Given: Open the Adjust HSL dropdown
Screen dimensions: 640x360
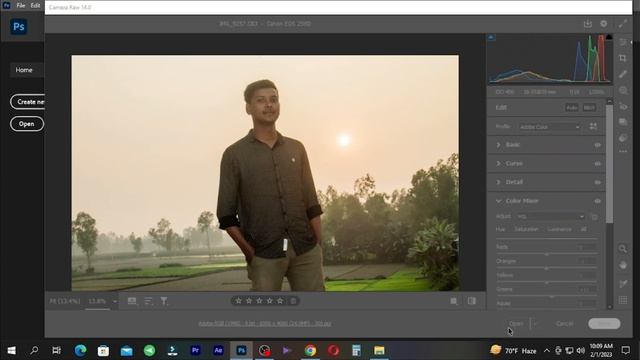Looking at the screenshot, I should (550, 217).
